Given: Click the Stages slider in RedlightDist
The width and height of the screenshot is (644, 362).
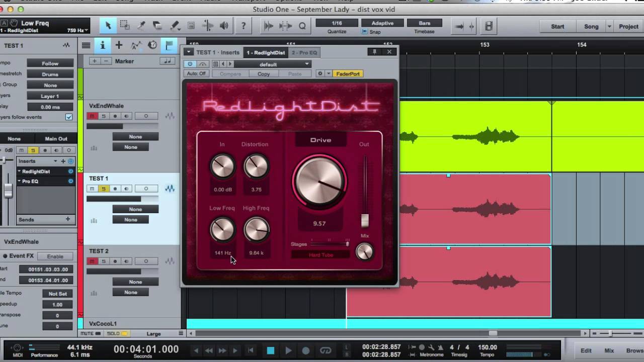Looking at the screenshot, I should coord(330,244).
